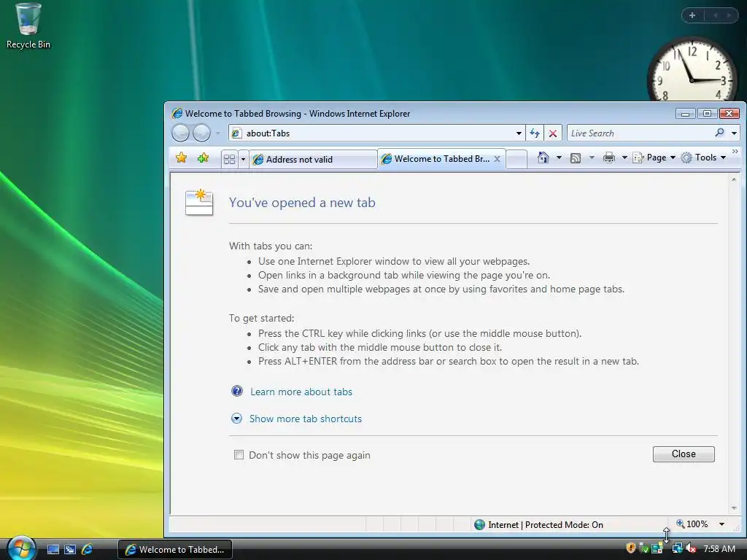Viewport: 747px width, 560px height.
Task: Open the Windows Start orb
Action: [x=21, y=548]
